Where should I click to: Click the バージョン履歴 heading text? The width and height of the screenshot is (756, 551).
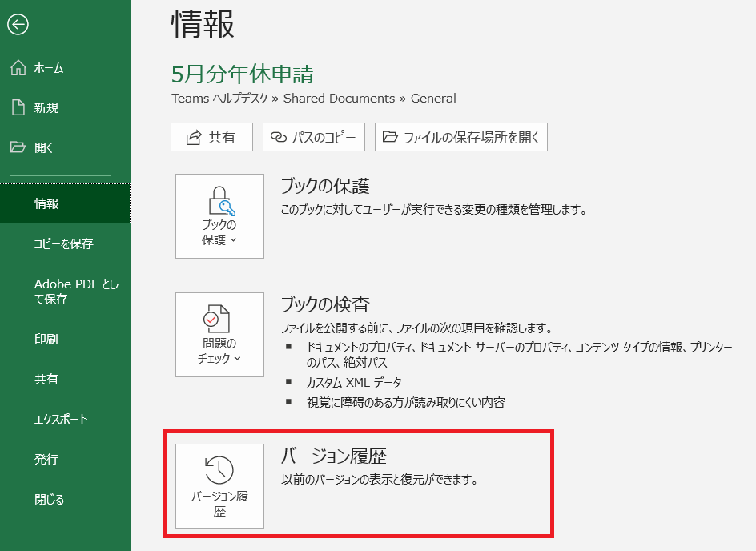(334, 456)
